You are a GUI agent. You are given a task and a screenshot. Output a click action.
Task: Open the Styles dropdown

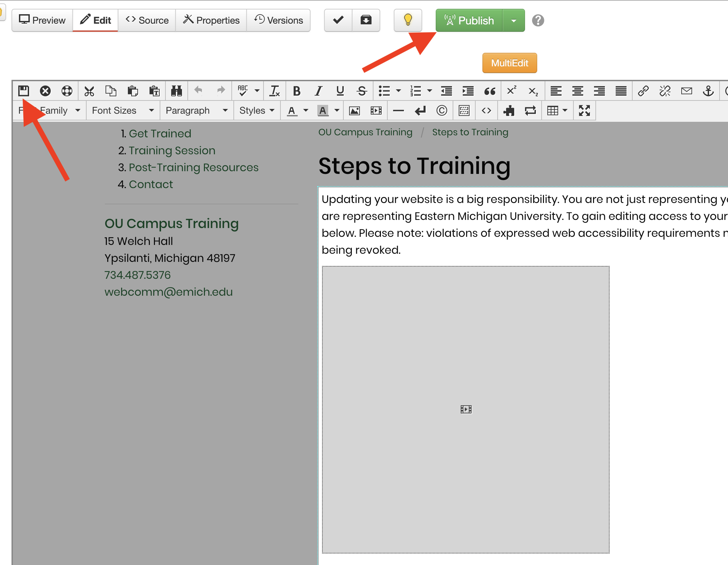257,111
